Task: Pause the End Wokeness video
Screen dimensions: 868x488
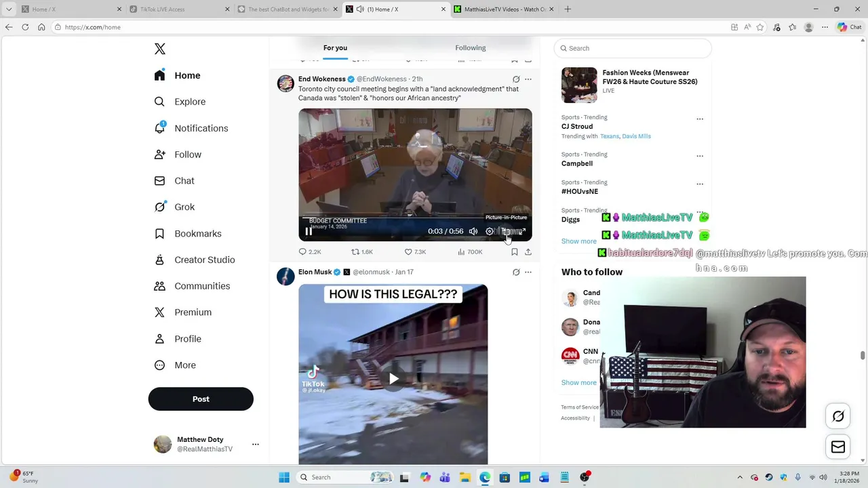Action: [x=309, y=231]
